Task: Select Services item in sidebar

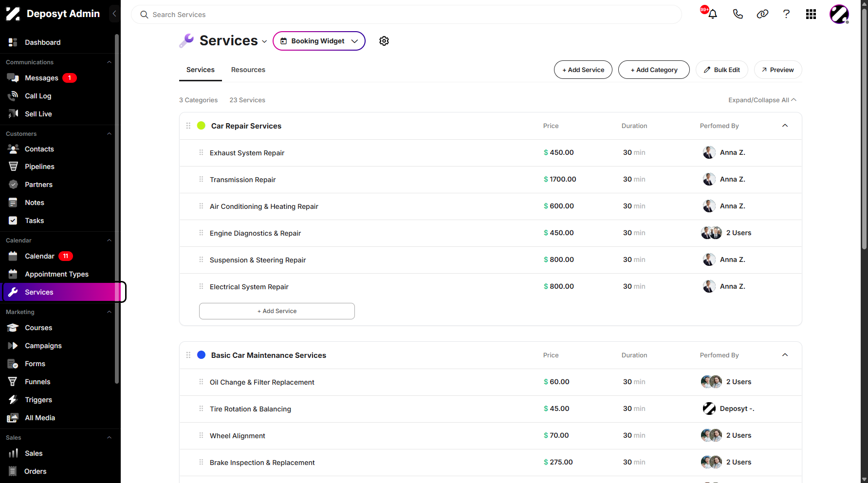Action: (62, 292)
